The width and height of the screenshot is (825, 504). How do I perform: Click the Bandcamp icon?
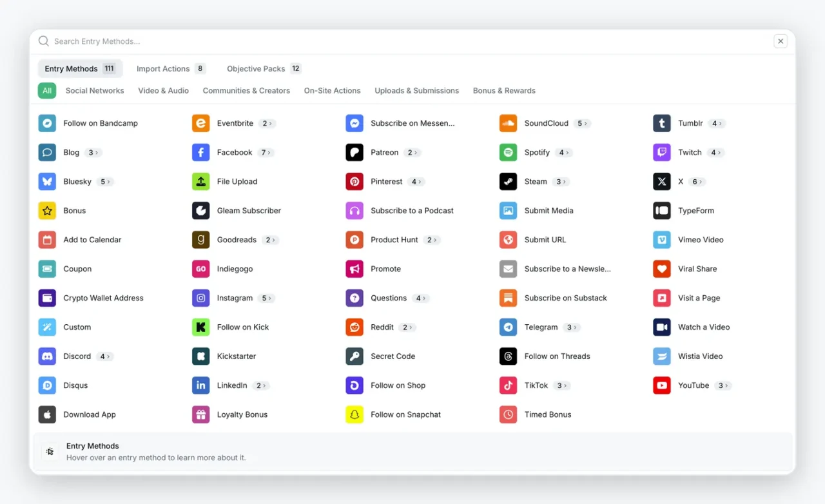(47, 123)
